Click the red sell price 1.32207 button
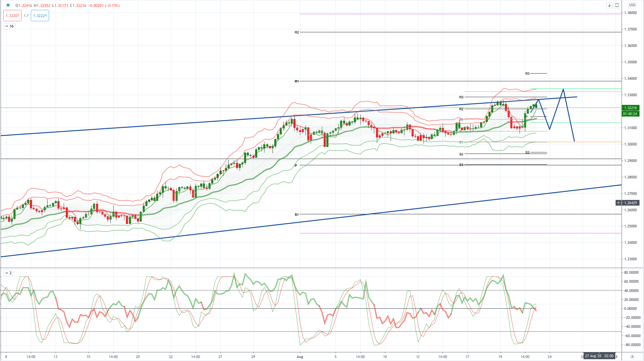The height and width of the screenshot is (361, 644). pos(13,16)
